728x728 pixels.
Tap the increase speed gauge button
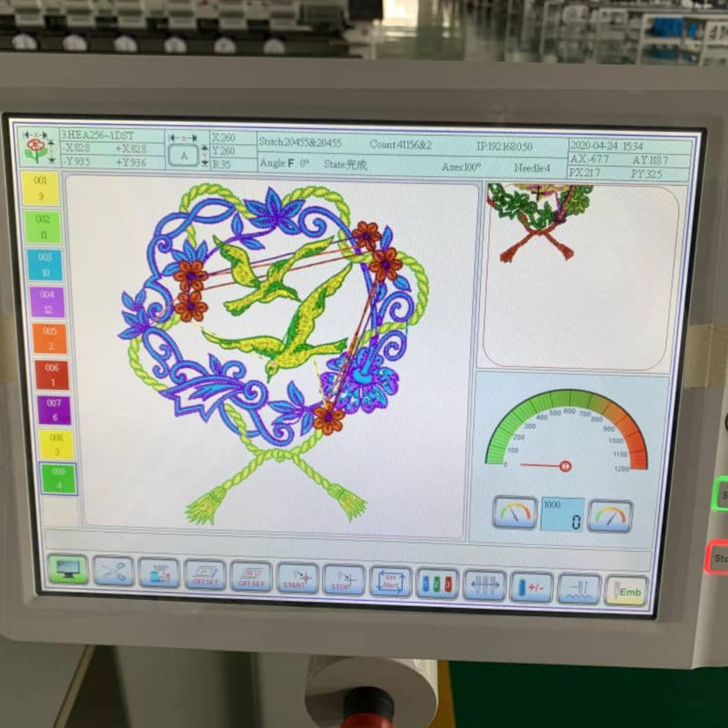coord(610,516)
